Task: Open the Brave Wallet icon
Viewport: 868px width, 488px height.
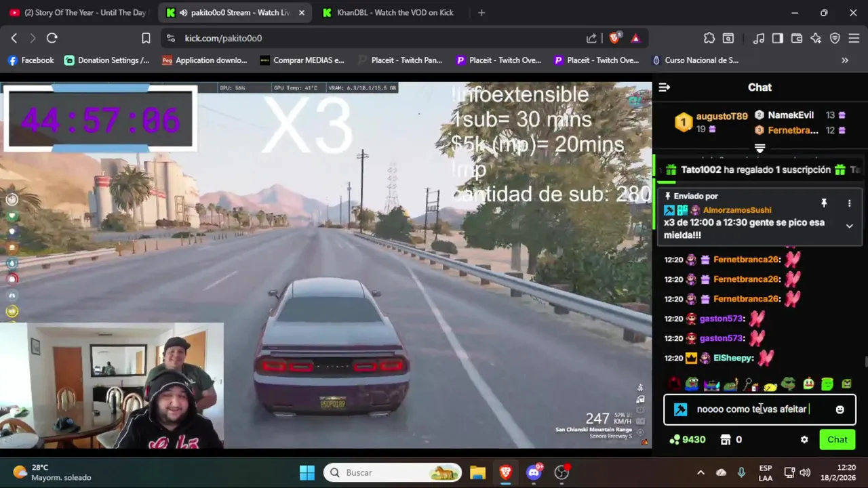Action: pos(797,39)
